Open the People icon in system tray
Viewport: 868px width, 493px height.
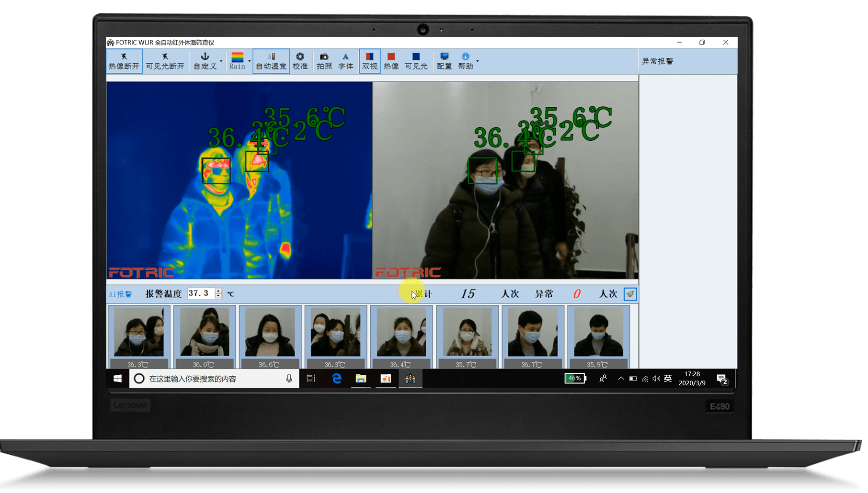(603, 379)
